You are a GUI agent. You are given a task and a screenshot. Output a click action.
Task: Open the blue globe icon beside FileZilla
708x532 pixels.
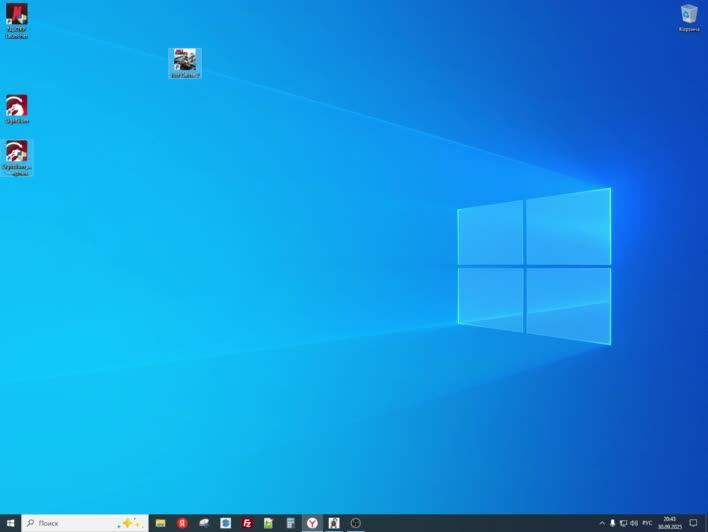(225, 523)
